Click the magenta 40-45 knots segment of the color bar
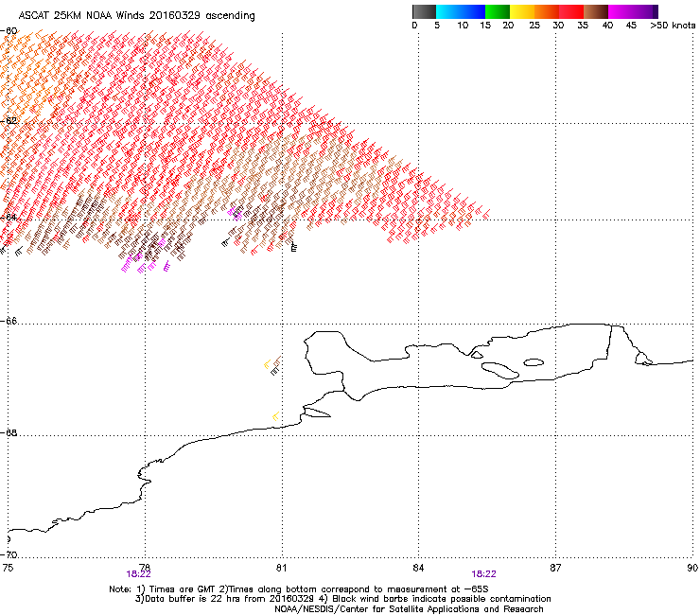 click(x=621, y=11)
